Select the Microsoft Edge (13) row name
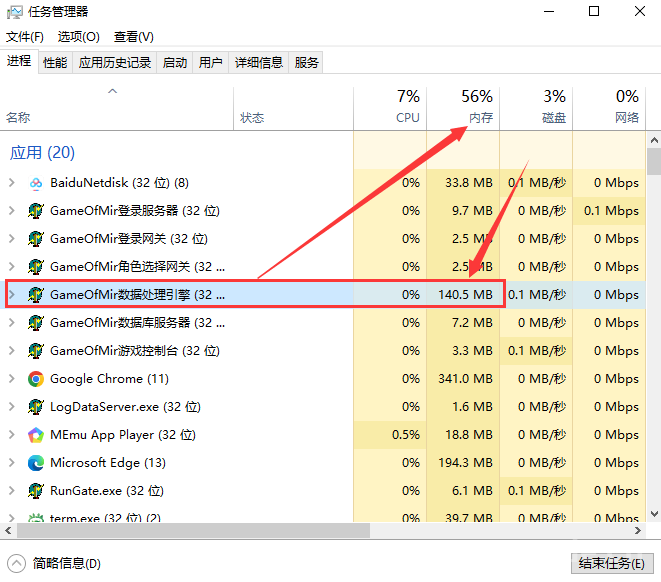The image size is (661, 582). coord(108,463)
